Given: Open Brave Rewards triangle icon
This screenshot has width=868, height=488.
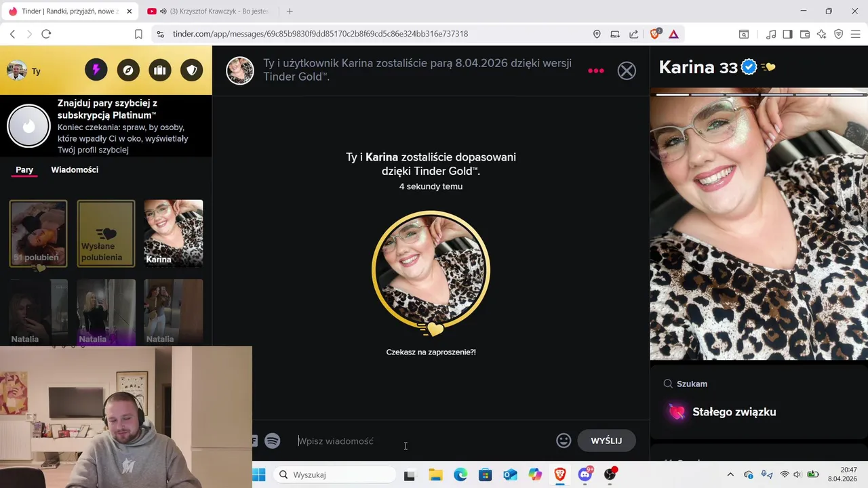Looking at the screenshot, I should 674,34.
